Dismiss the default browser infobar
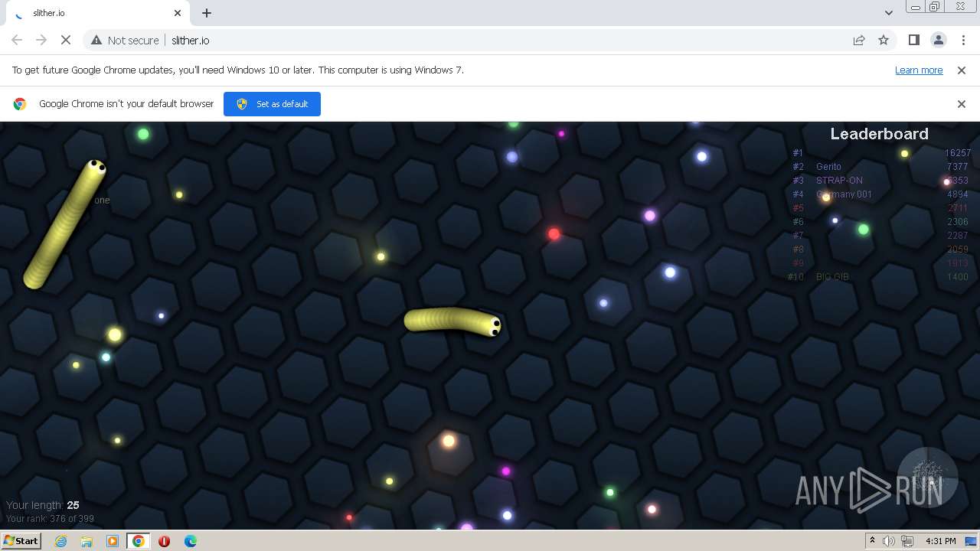 click(962, 104)
